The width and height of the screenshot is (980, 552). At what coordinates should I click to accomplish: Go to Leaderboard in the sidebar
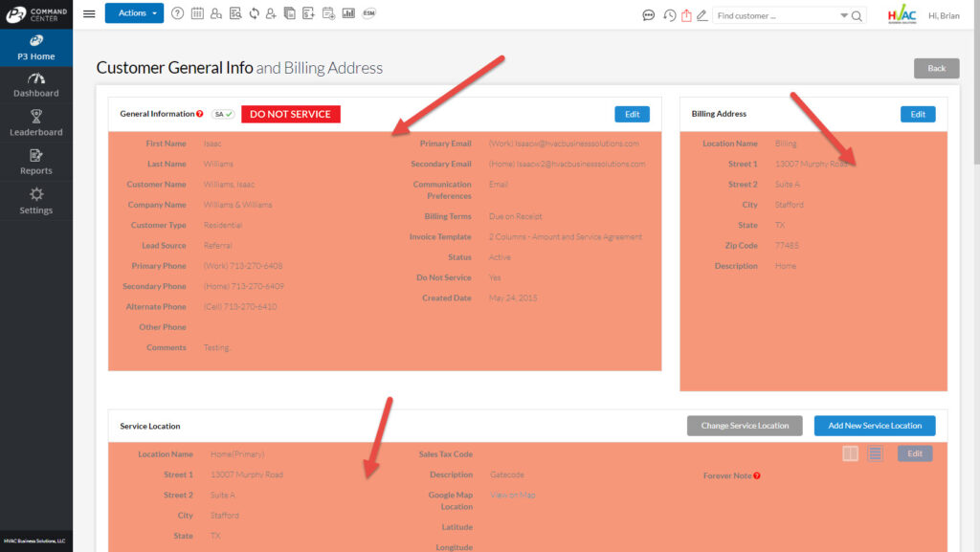click(x=36, y=123)
